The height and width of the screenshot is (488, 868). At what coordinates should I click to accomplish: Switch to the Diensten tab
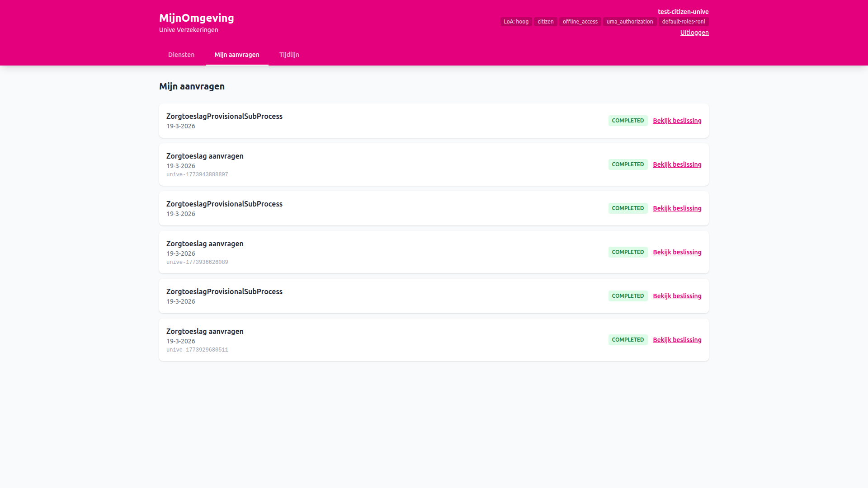[x=181, y=55]
